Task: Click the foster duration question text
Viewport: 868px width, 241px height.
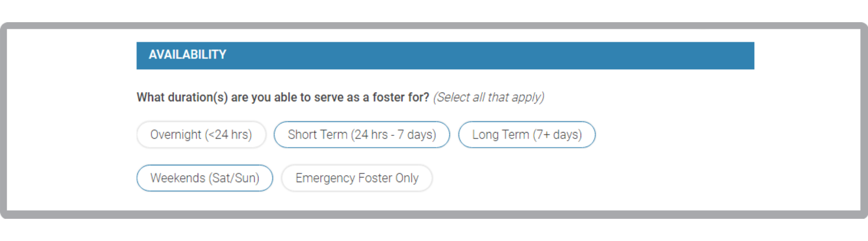Action: tap(283, 97)
